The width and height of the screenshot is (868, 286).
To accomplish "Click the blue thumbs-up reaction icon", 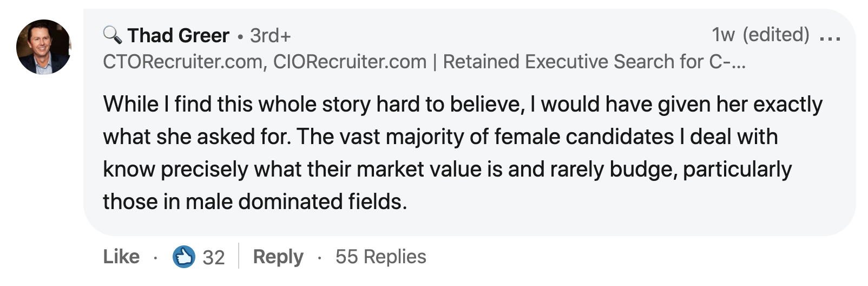I will (184, 257).
